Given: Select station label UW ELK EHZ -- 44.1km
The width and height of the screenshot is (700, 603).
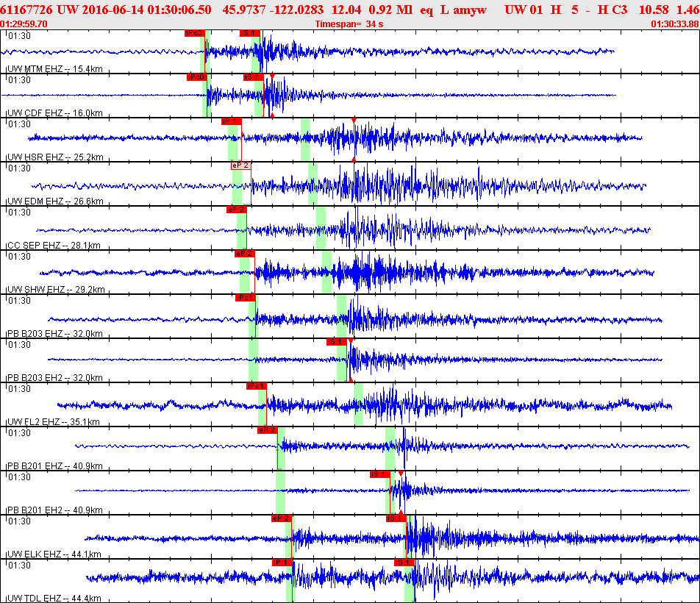Looking at the screenshot, I should (54, 554).
